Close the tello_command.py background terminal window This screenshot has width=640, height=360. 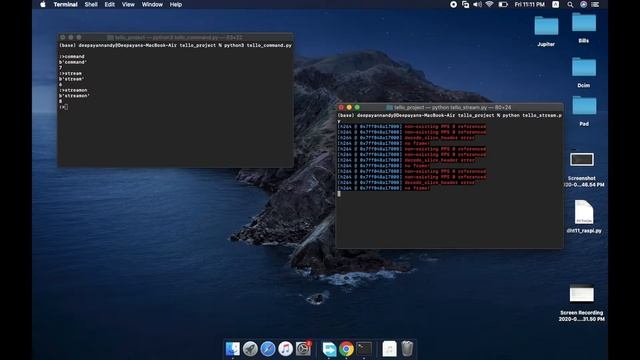[62, 37]
